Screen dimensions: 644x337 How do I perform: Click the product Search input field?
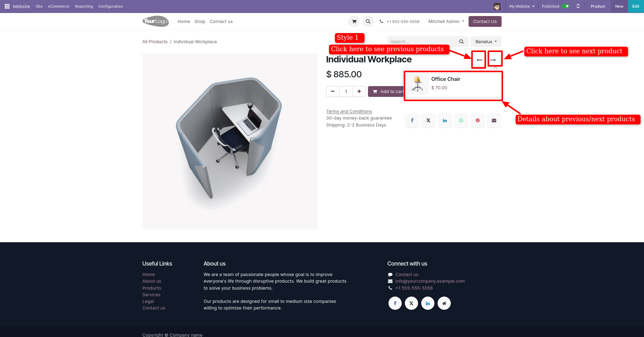pyautogui.click(x=422, y=41)
